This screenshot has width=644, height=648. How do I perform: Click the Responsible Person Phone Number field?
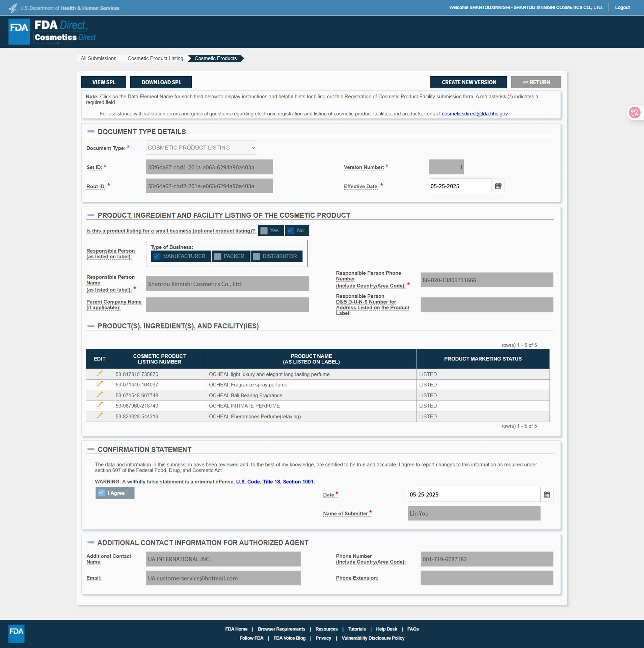[487, 280]
